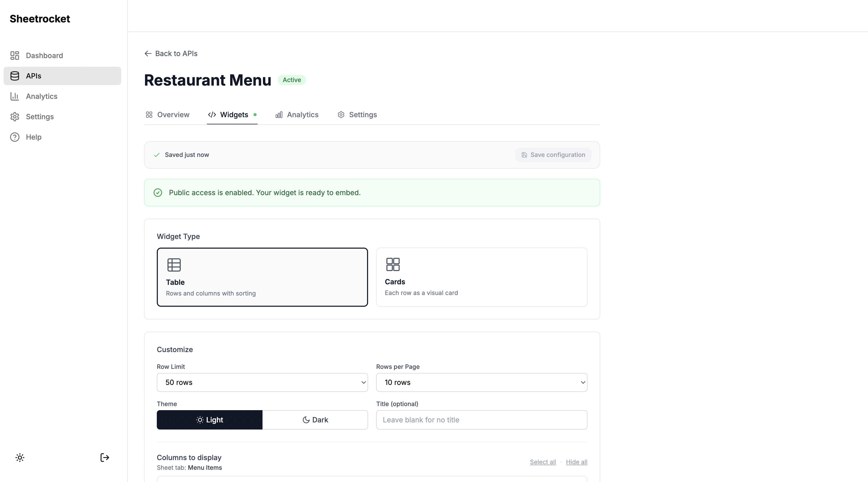The width and height of the screenshot is (868, 482).
Task: Click the logout icon at sidebar bottom
Action: (x=104, y=457)
